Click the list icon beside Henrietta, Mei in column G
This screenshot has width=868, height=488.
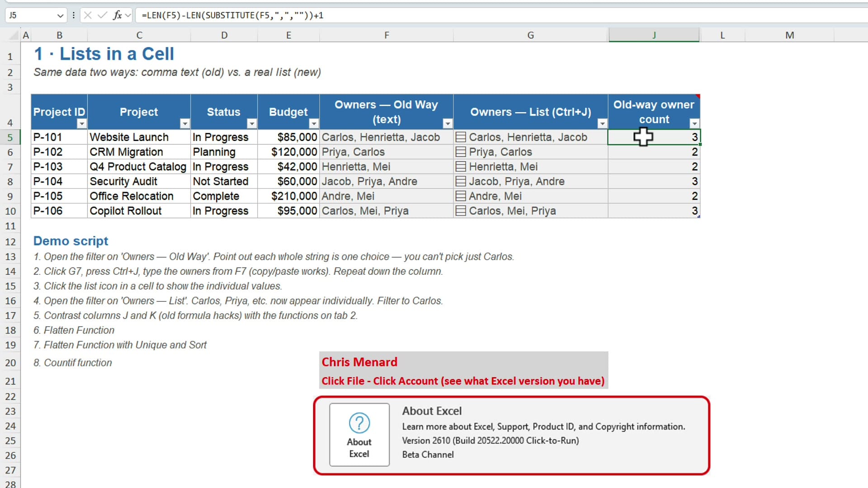[461, 167]
